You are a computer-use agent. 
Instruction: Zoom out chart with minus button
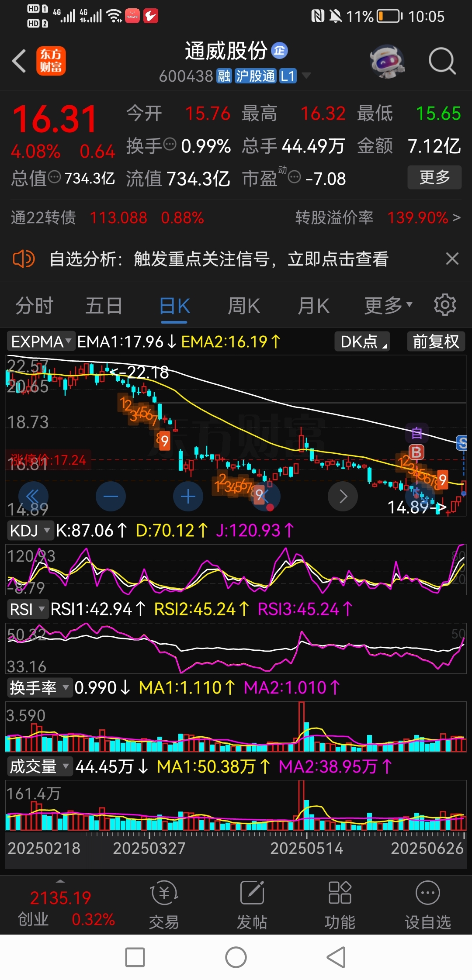(111, 497)
